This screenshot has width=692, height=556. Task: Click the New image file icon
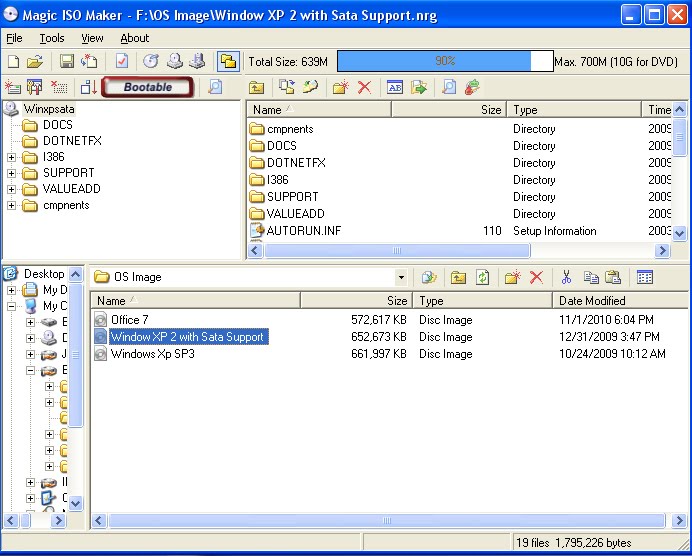14,61
